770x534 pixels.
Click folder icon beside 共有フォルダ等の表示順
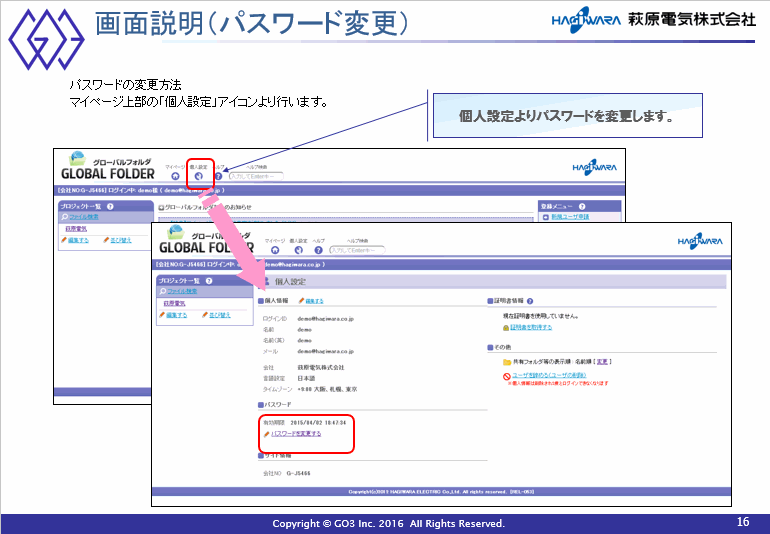(x=507, y=362)
